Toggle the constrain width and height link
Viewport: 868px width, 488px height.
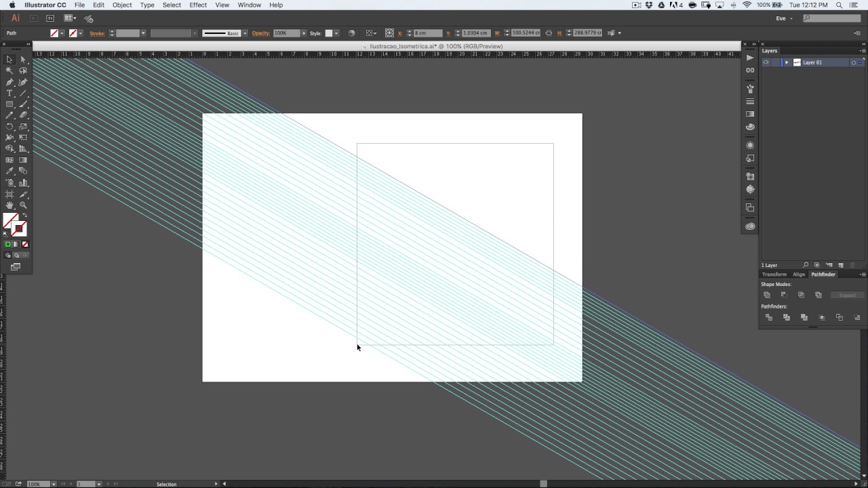548,33
